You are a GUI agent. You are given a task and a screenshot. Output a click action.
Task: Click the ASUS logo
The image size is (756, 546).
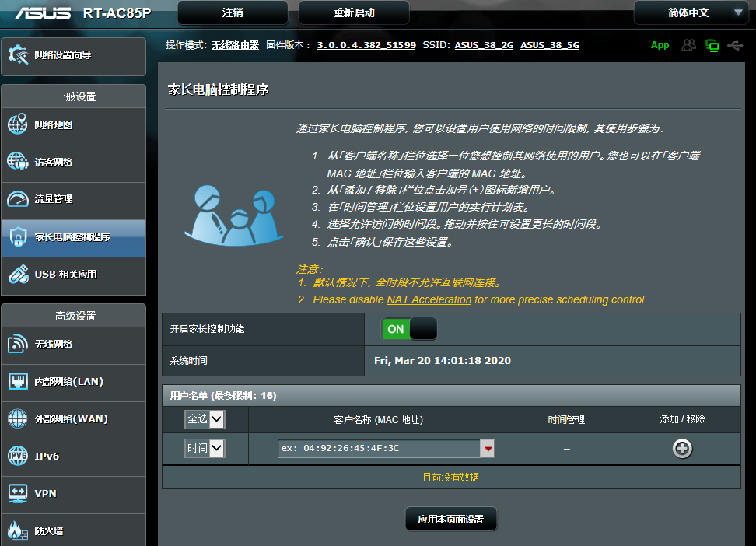(44, 13)
